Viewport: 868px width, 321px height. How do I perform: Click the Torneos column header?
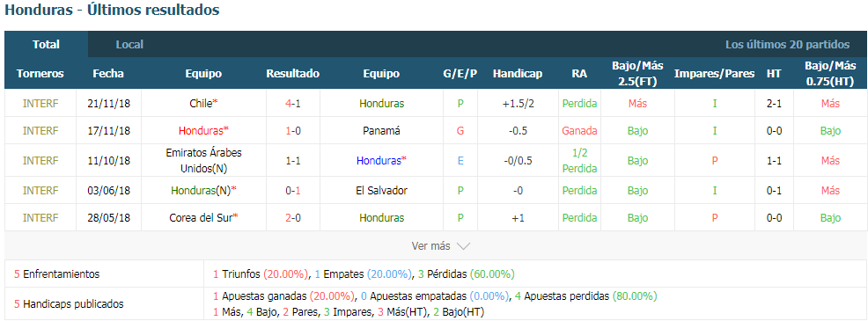click(x=40, y=74)
